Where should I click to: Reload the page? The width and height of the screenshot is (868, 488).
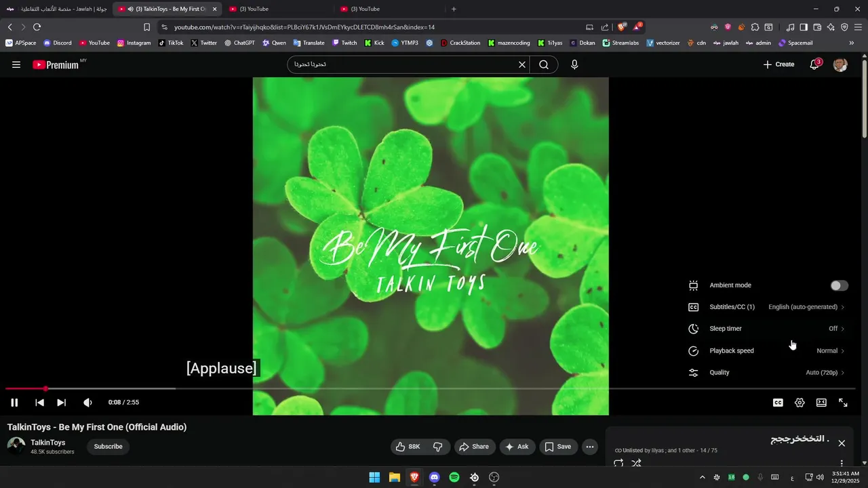coord(37,27)
